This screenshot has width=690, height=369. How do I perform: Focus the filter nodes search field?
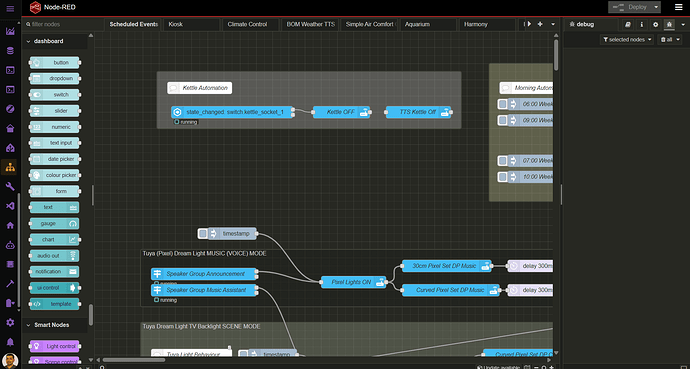[x=62, y=24]
